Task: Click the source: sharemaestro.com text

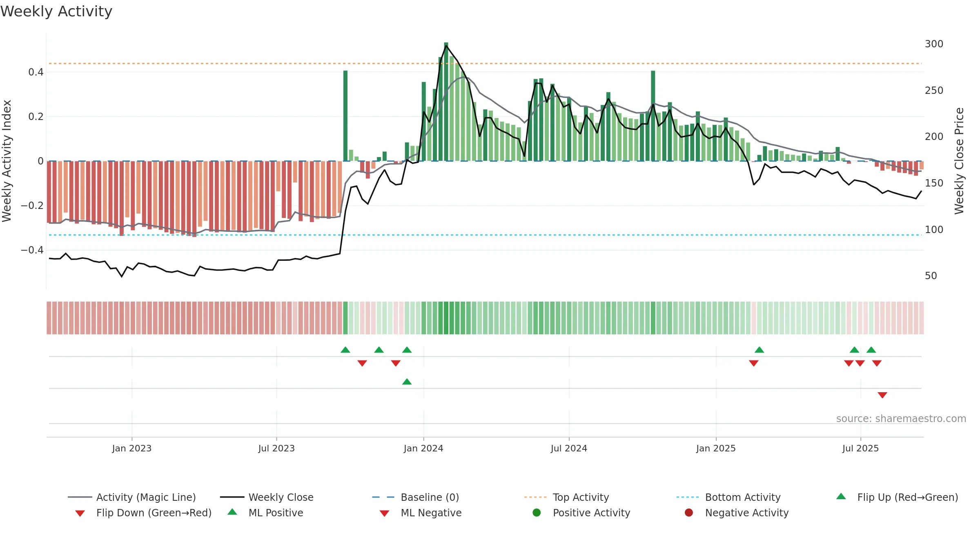Action: [901, 418]
